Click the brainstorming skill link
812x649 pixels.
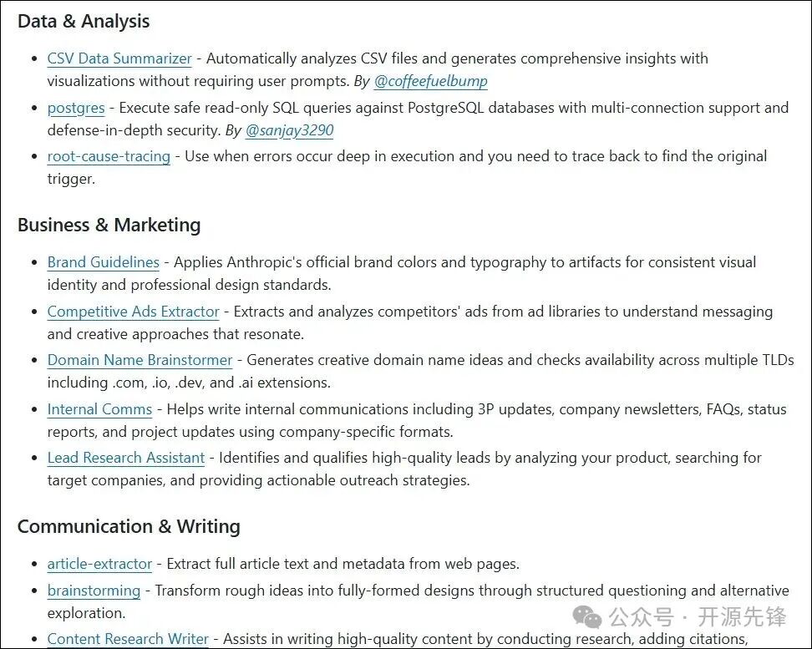click(94, 591)
